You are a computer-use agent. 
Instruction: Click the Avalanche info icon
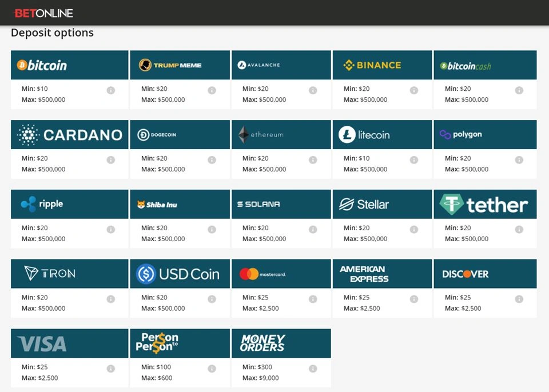(x=313, y=90)
